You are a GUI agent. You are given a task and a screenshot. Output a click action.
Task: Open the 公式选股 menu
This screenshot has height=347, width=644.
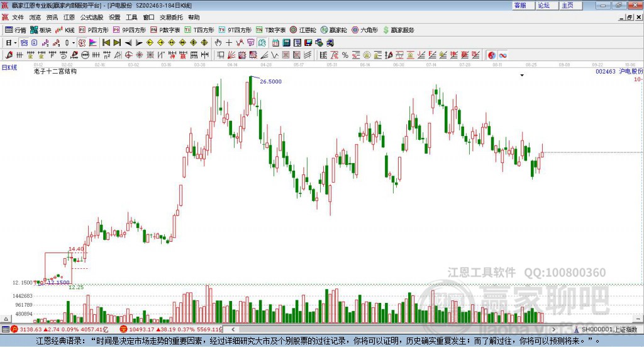click(92, 17)
